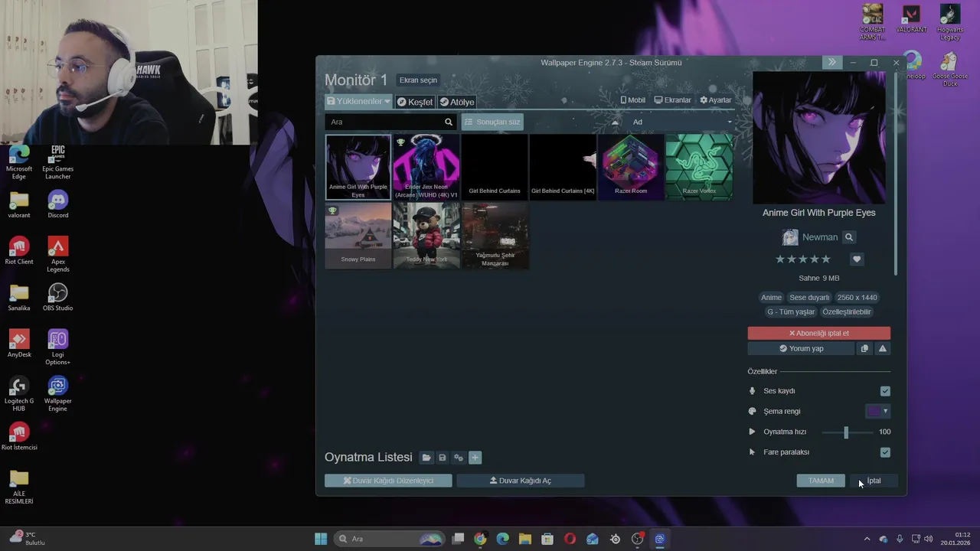The height and width of the screenshot is (551, 980).
Task: Open Logi Options+ desktop icon
Action: coord(57,347)
